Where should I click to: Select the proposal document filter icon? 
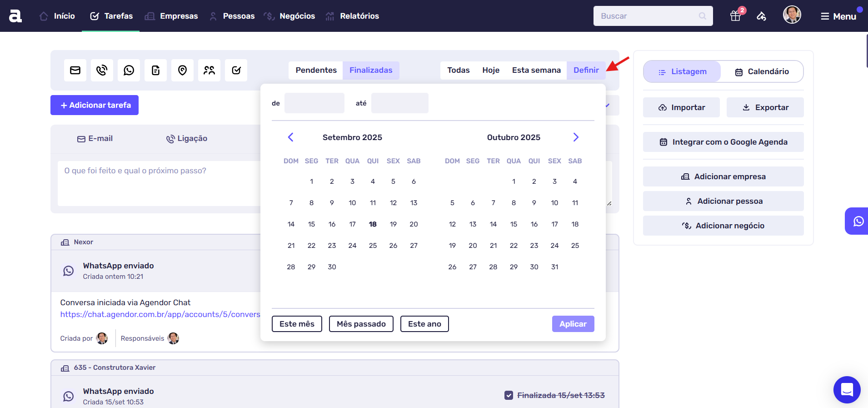click(155, 70)
